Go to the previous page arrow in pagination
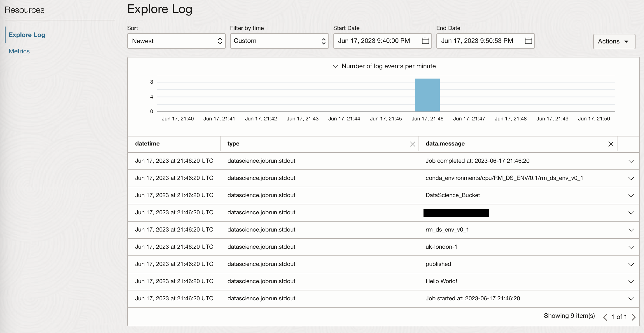The image size is (644, 333). click(x=605, y=317)
